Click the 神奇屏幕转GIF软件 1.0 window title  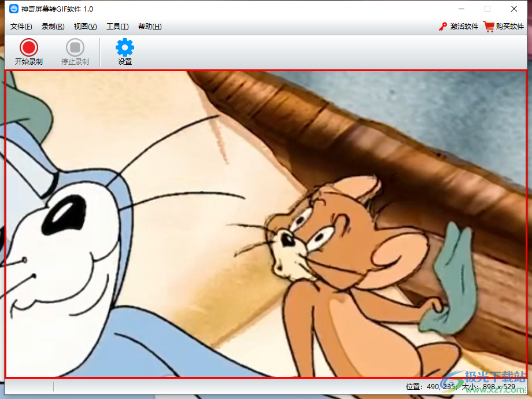[x=57, y=9]
